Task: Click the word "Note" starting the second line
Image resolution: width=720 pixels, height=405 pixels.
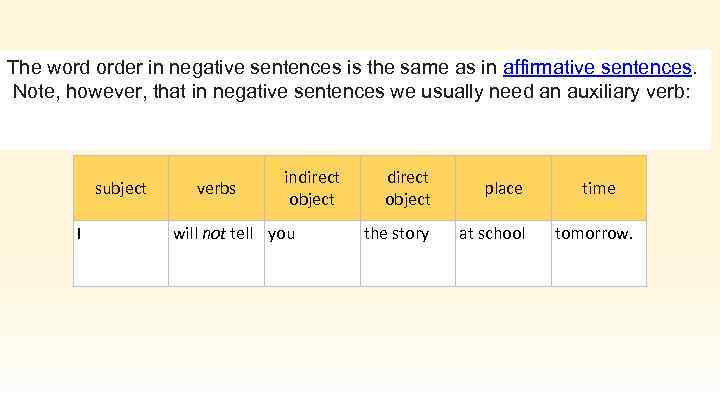Action: pos(34,92)
